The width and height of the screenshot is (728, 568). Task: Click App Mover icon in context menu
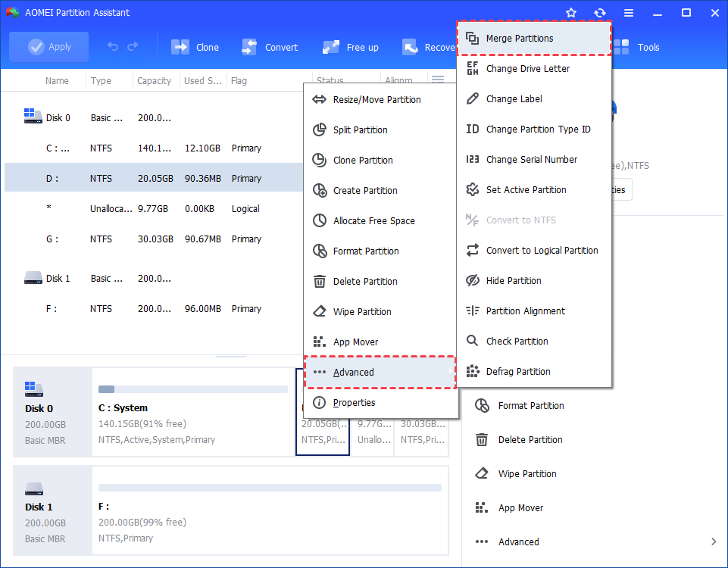click(x=319, y=342)
